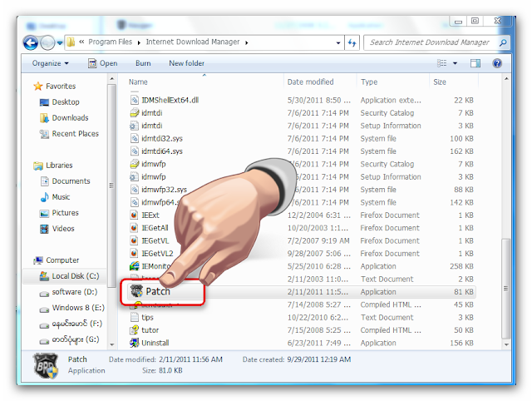This screenshot has height=401, width=532.
Task: Select the Patch application icon
Action: [x=136, y=291]
